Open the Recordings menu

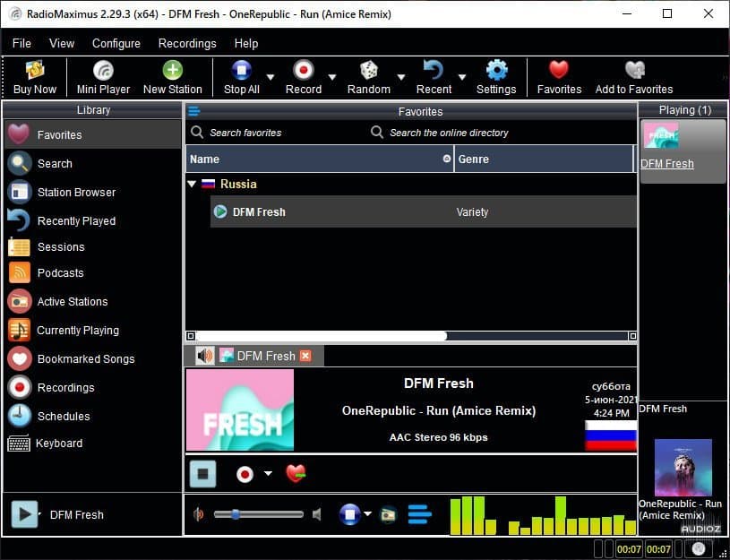pyautogui.click(x=186, y=43)
